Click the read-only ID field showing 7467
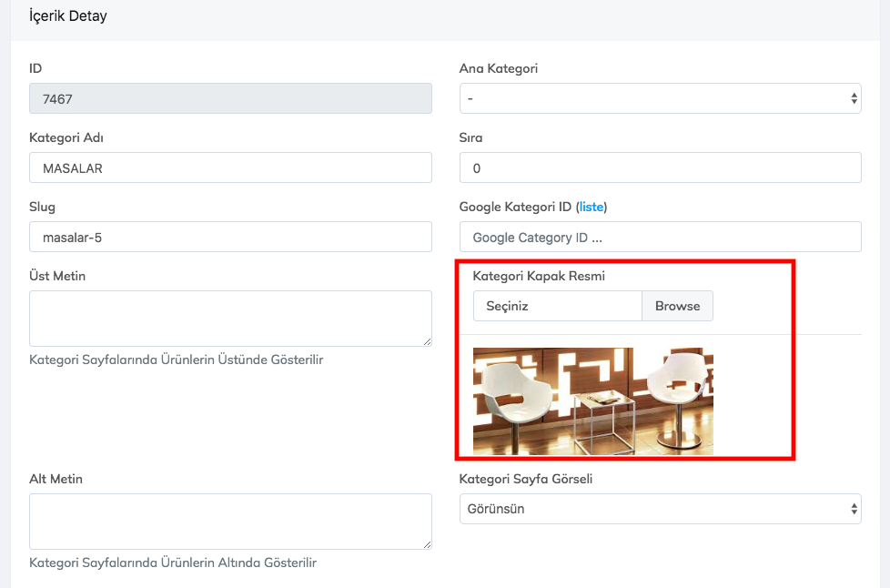 click(230, 98)
